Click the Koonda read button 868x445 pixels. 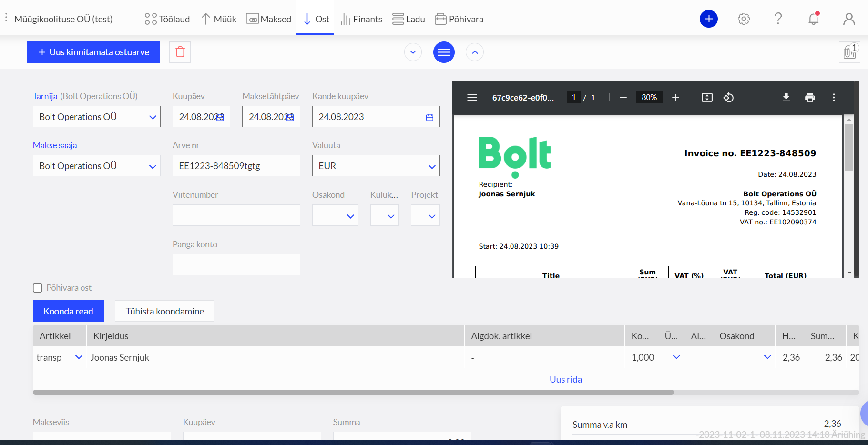68,311
